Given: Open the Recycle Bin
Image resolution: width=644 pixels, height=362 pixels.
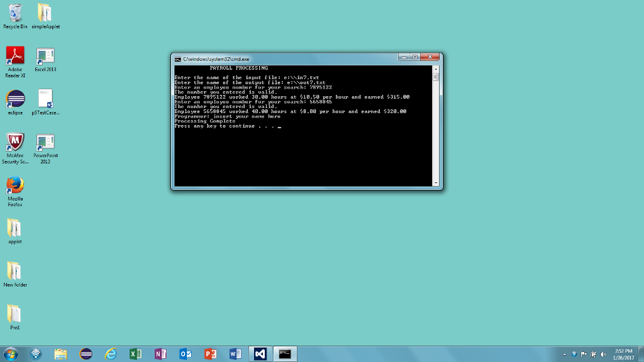Looking at the screenshot, I should (x=14, y=14).
